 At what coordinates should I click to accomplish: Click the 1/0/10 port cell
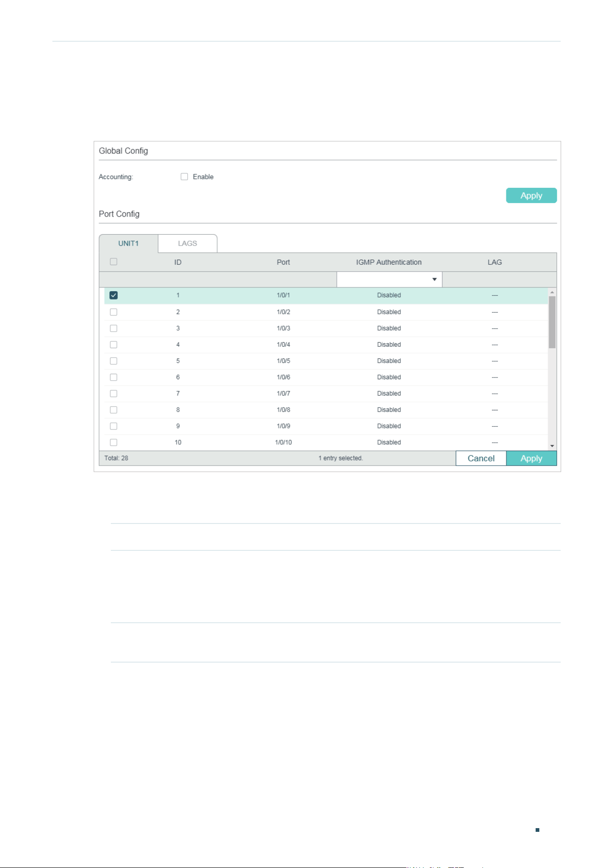(283, 442)
